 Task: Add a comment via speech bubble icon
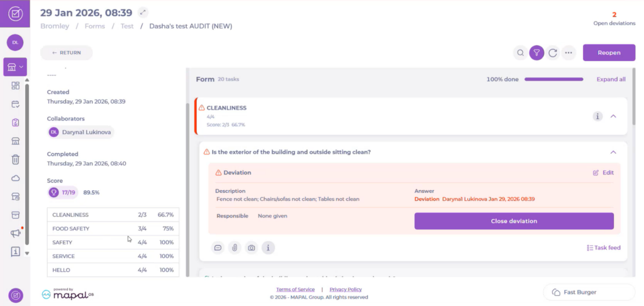point(218,248)
